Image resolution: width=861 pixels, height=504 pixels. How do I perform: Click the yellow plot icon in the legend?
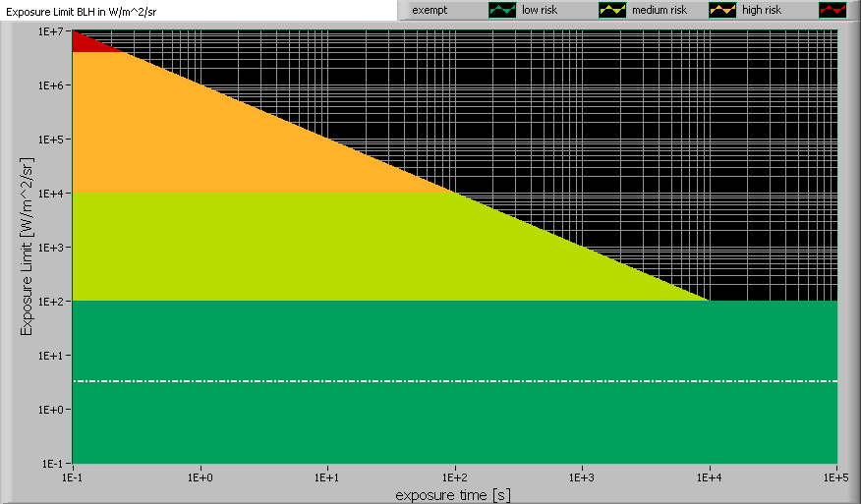(x=611, y=10)
